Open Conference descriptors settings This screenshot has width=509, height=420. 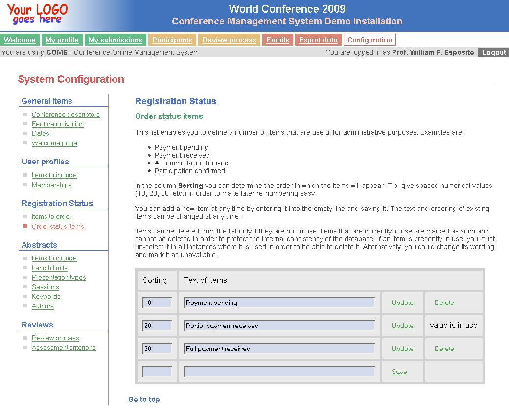click(x=66, y=114)
